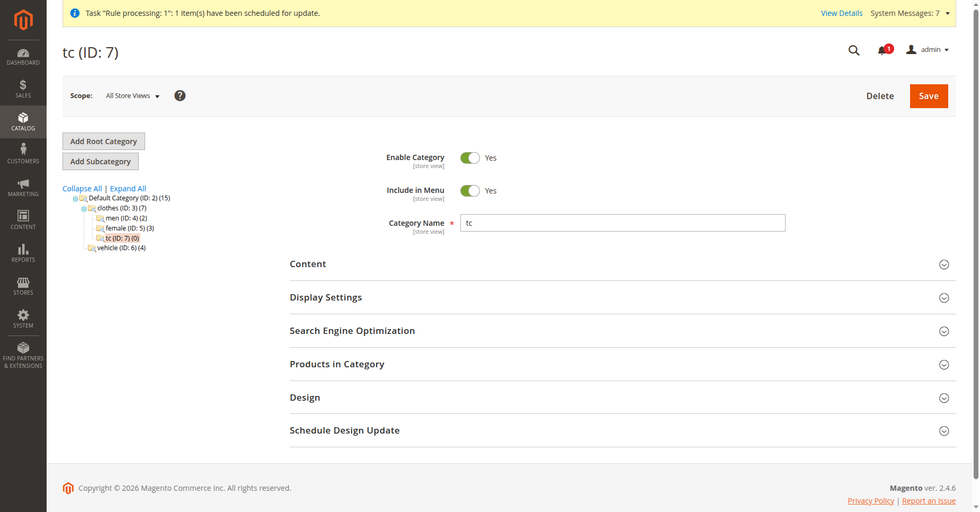Expand the Content section
The height and width of the screenshot is (512, 980).
click(x=622, y=264)
